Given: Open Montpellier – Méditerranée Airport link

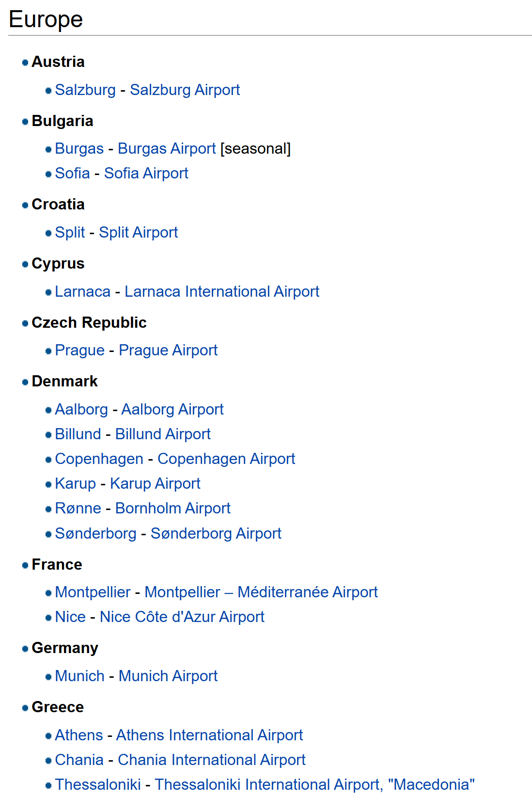Looking at the screenshot, I should coord(261,592).
